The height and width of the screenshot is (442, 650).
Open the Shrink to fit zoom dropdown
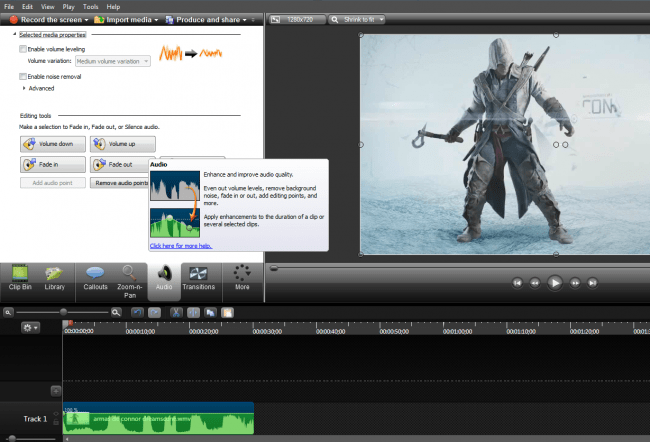(x=357, y=19)
